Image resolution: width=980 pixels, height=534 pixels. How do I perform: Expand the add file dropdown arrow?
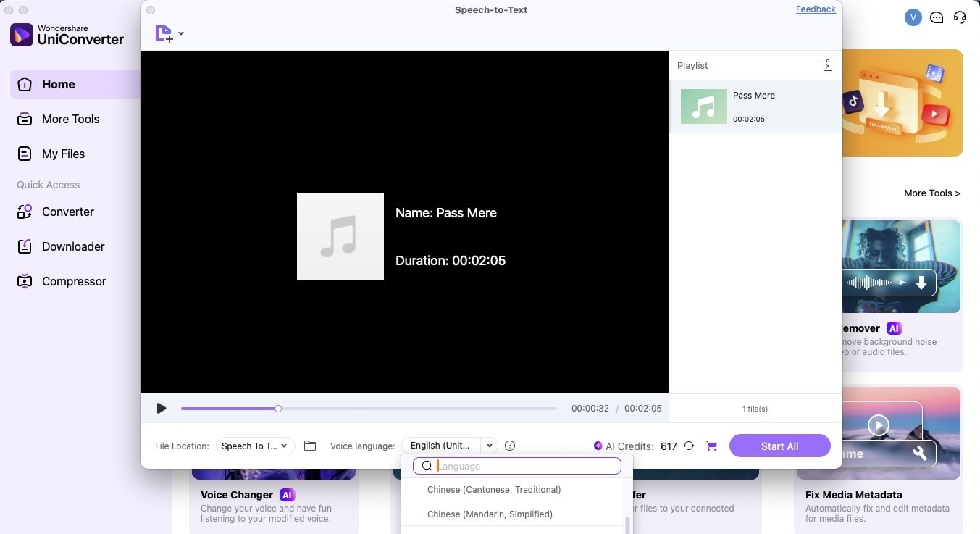[181, 33]
